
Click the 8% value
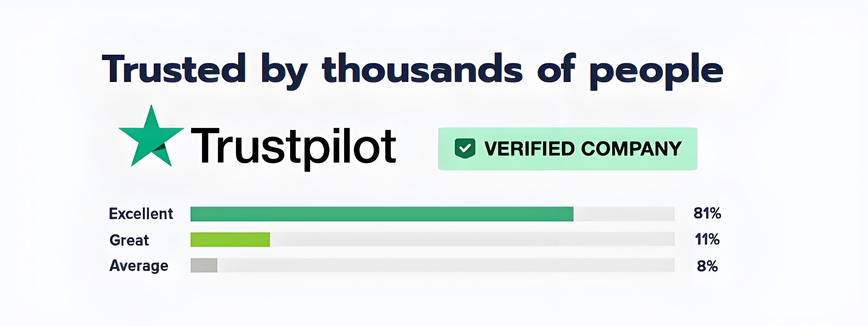[x=707, y=266]
